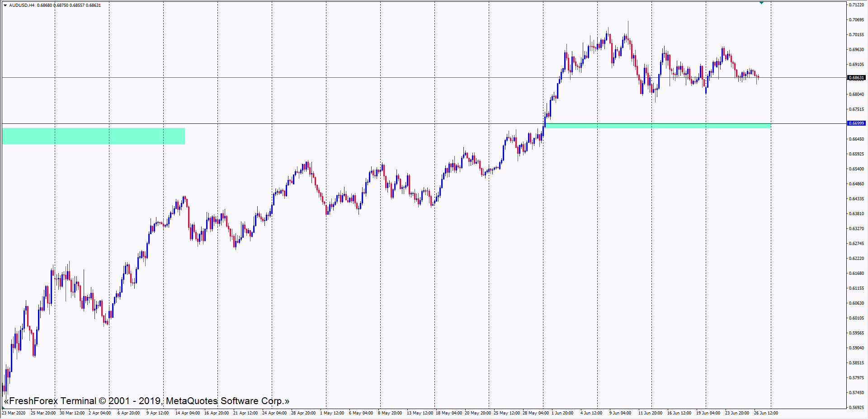This screenshot has height=419, width=868.
Task: Open the dropdown arrow beside AUDUSD,H4
Action: tap(5, 5)
